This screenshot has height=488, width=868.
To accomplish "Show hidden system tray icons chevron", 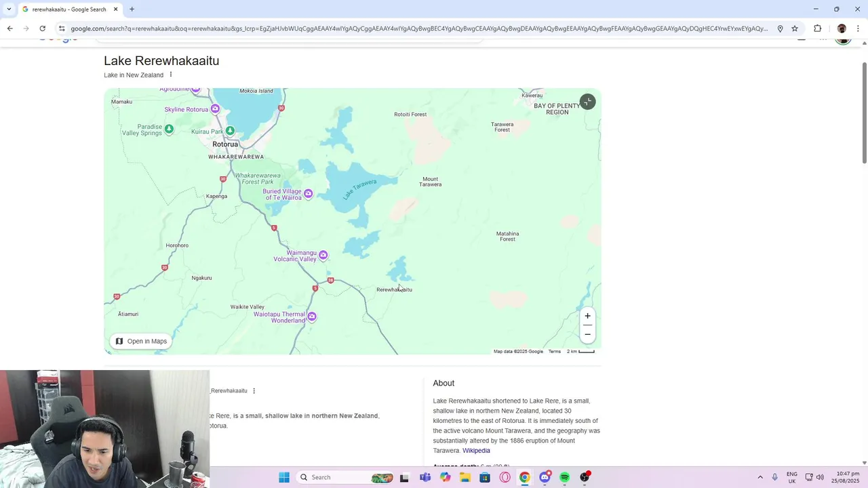I will click(760, 477).
